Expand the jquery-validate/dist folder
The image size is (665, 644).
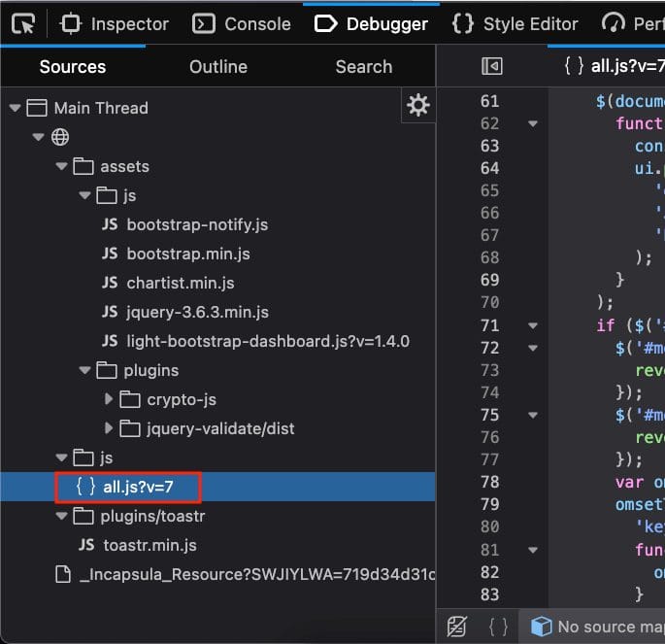click(109, 428)
